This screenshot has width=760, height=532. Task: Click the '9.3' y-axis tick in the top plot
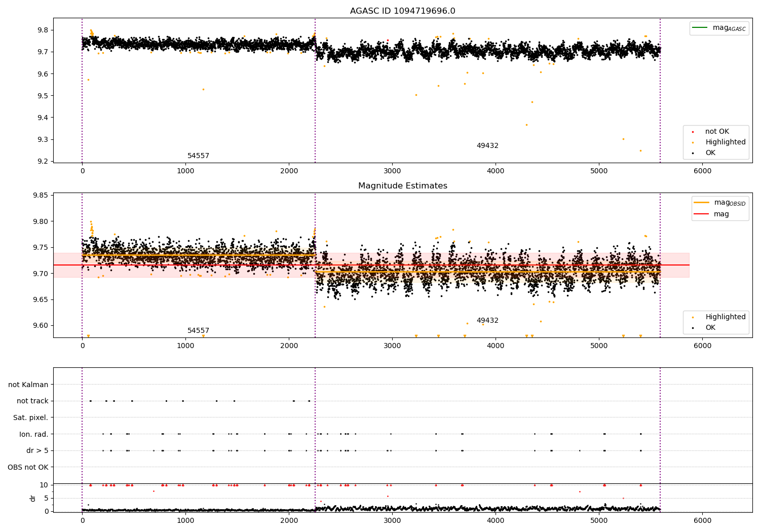coord(43,140)
